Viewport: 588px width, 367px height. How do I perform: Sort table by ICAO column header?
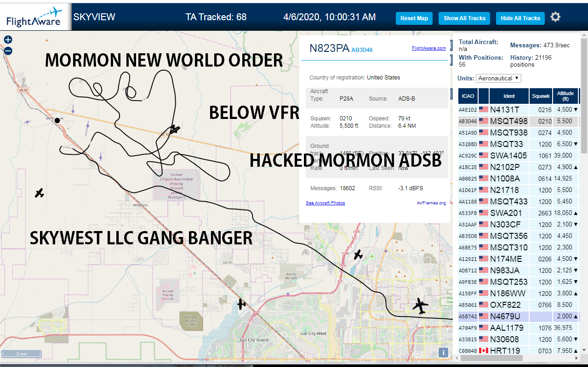(x=468, y=96)
